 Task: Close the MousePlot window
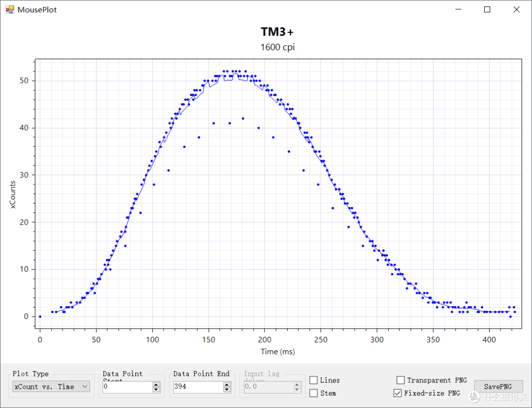pyautogui.click(x=516, y=9)
